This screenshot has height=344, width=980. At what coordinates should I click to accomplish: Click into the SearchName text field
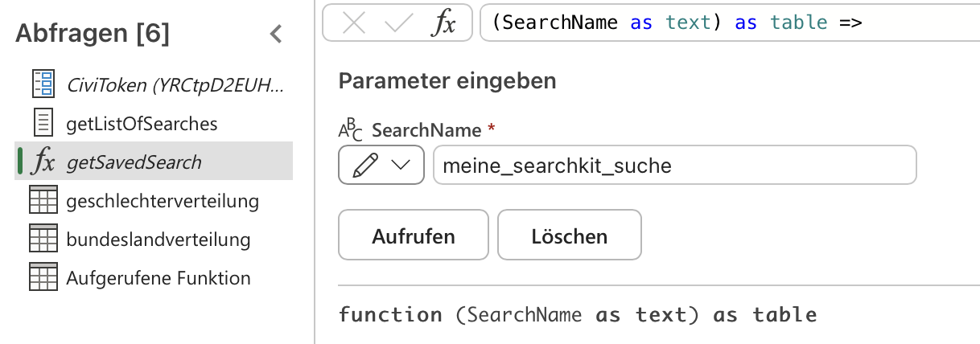[674, 166]
